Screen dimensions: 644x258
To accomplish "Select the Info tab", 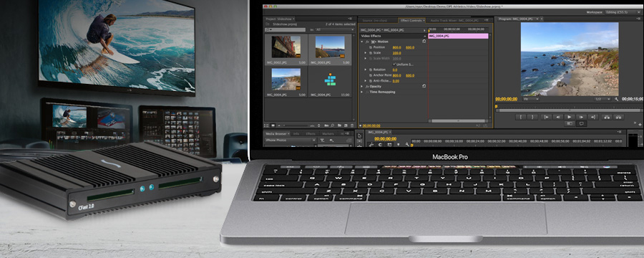I will coord(296,134).
